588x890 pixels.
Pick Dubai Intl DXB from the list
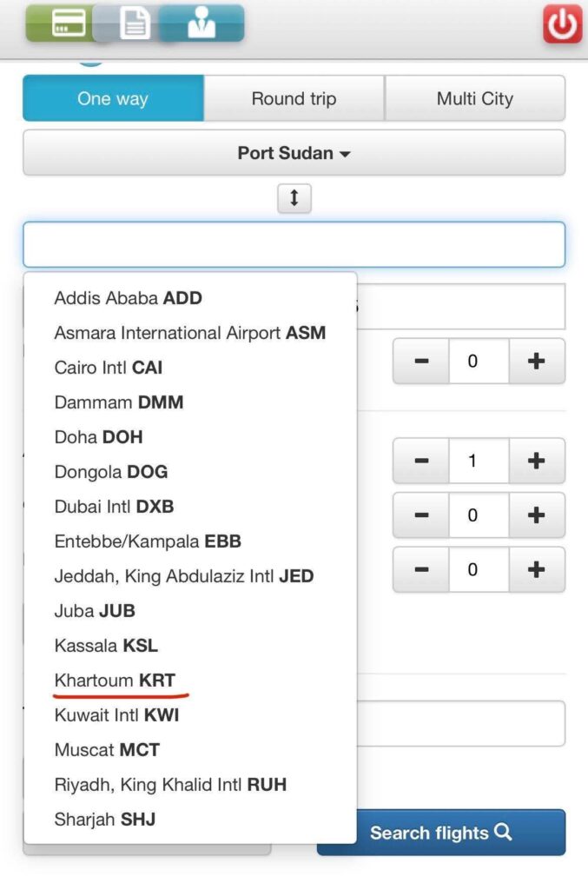tap(114, 507)
